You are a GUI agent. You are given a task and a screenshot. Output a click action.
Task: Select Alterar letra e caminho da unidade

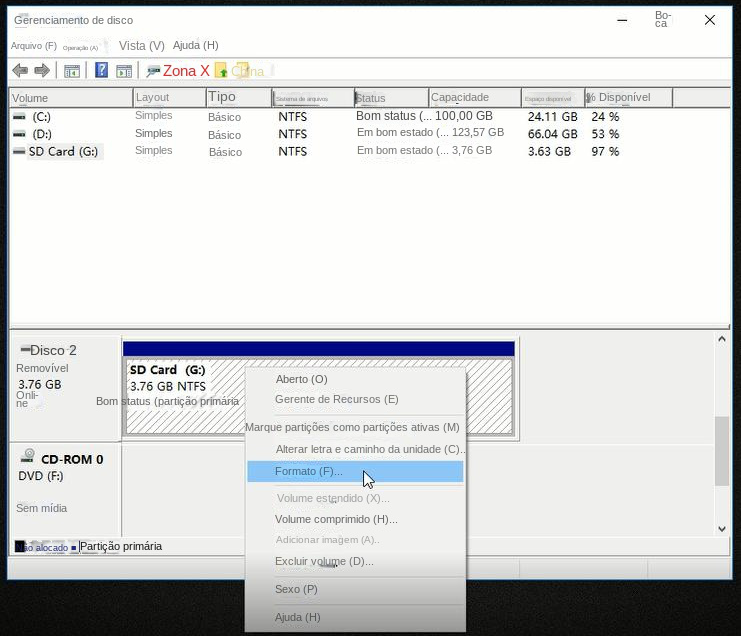point(369,449)
